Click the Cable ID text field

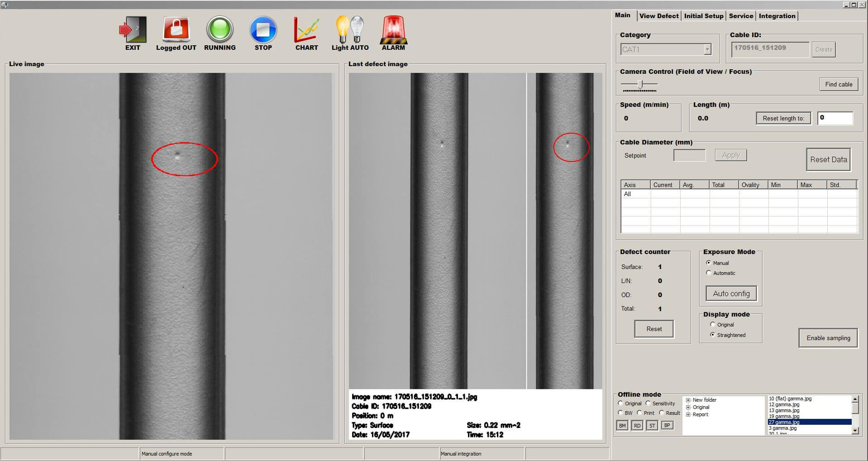770,49
